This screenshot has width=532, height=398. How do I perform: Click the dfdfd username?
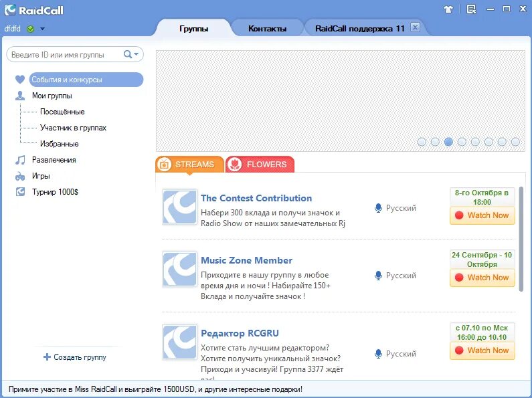pyautogui.click(x=12, y=29)
